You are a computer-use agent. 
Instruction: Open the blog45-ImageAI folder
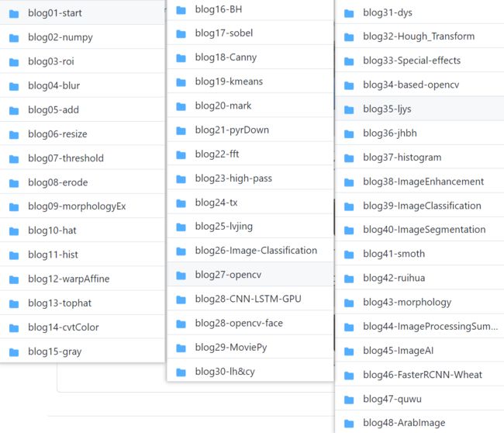coord(419,351)
